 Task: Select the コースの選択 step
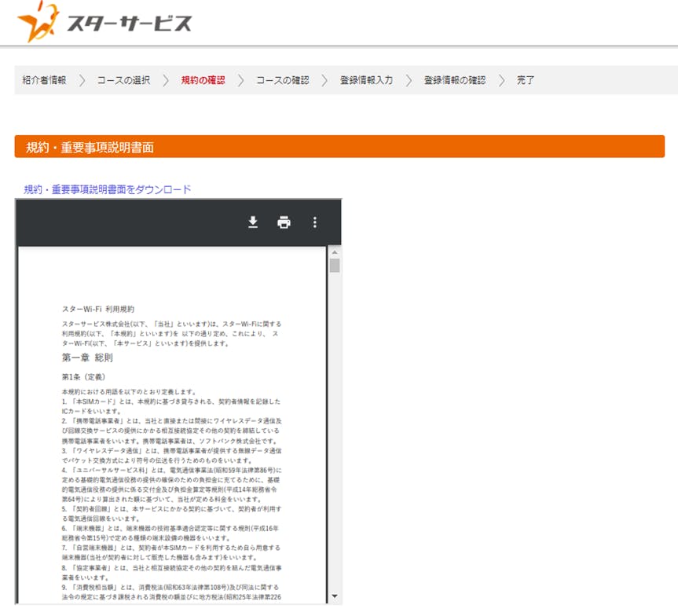[123, 80]
